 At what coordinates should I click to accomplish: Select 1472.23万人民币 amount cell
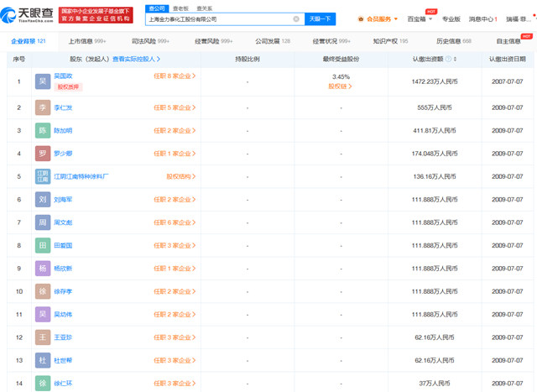[x=435, y=81]
